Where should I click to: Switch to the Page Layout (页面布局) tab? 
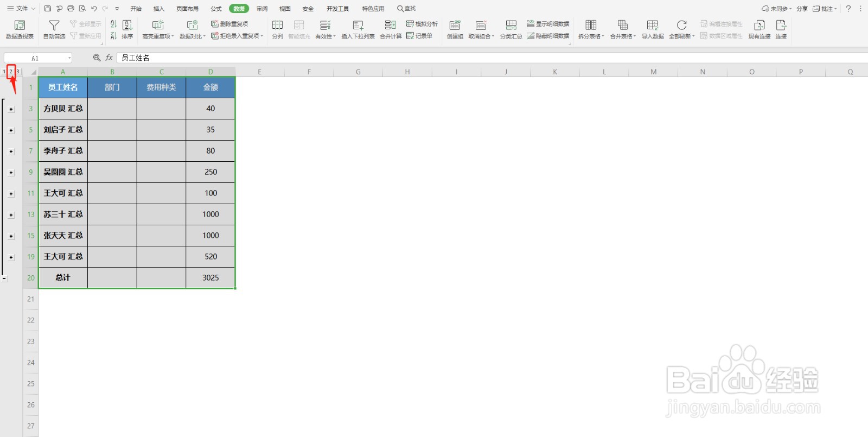point(188,9)
